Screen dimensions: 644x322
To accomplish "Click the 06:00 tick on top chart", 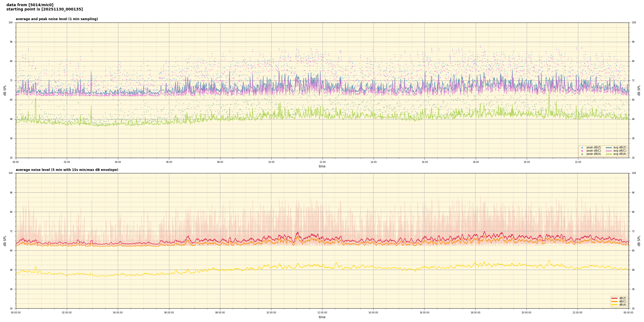I will click(x=169, y=162).
